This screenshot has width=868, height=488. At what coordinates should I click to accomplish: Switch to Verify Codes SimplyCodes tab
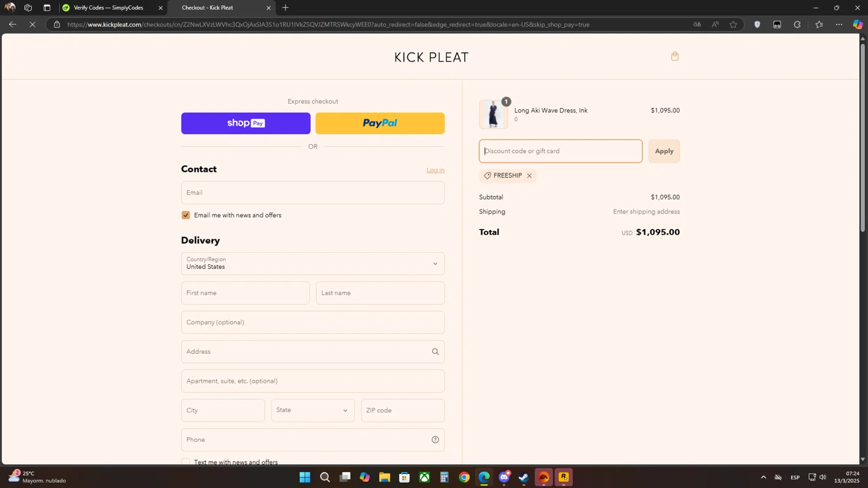(108, 8)
